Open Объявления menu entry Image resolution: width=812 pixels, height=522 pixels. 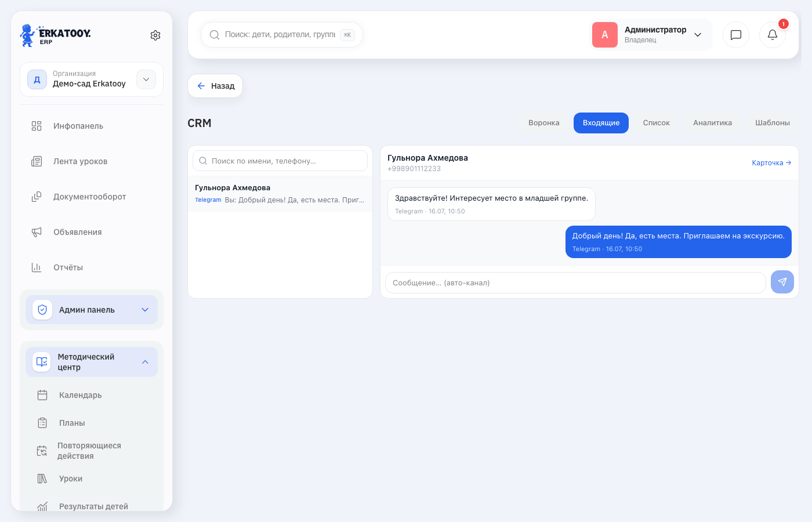92,232
